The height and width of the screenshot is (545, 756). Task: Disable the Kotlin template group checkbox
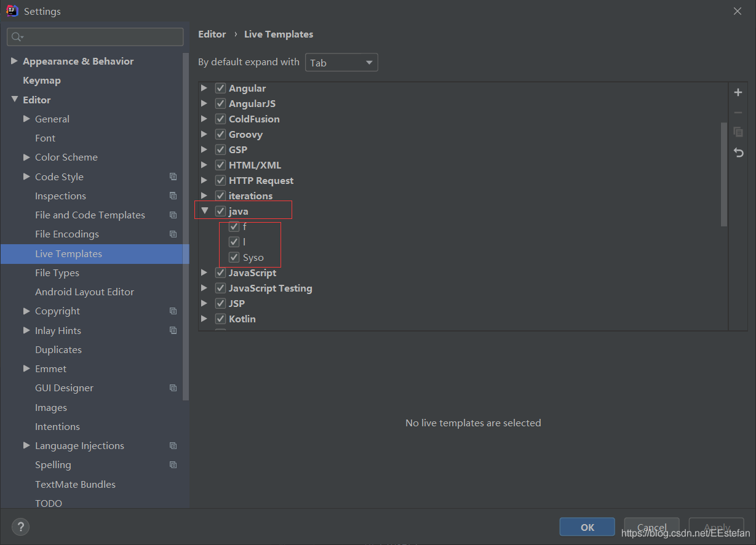click(220, 319)
